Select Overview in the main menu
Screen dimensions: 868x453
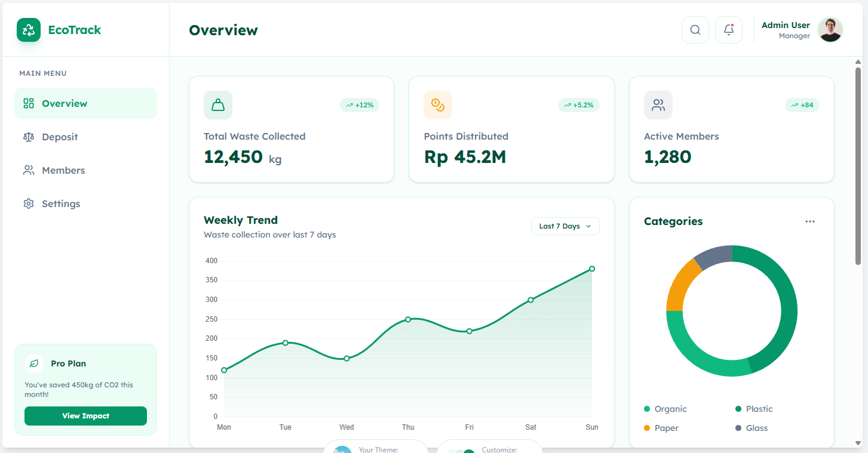[65, 104]
